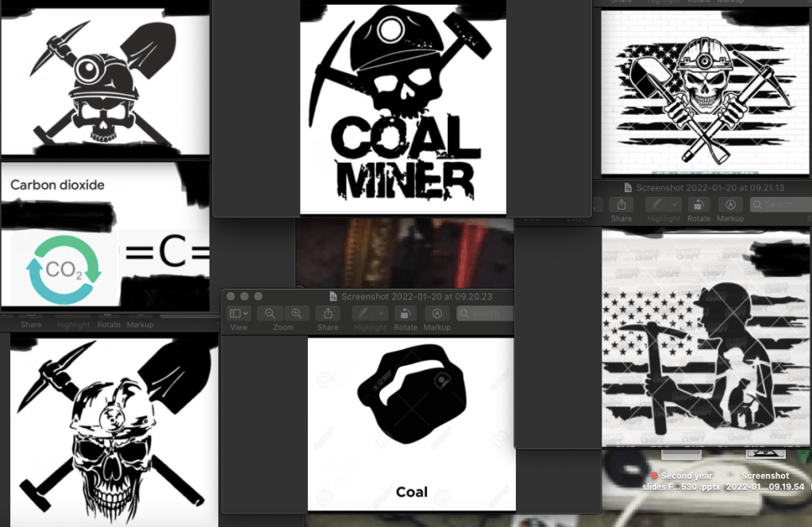Rotate the Coal image in the 09.20.23 window
The width and height of the screenshot is (812, 527).
point(406,314)
